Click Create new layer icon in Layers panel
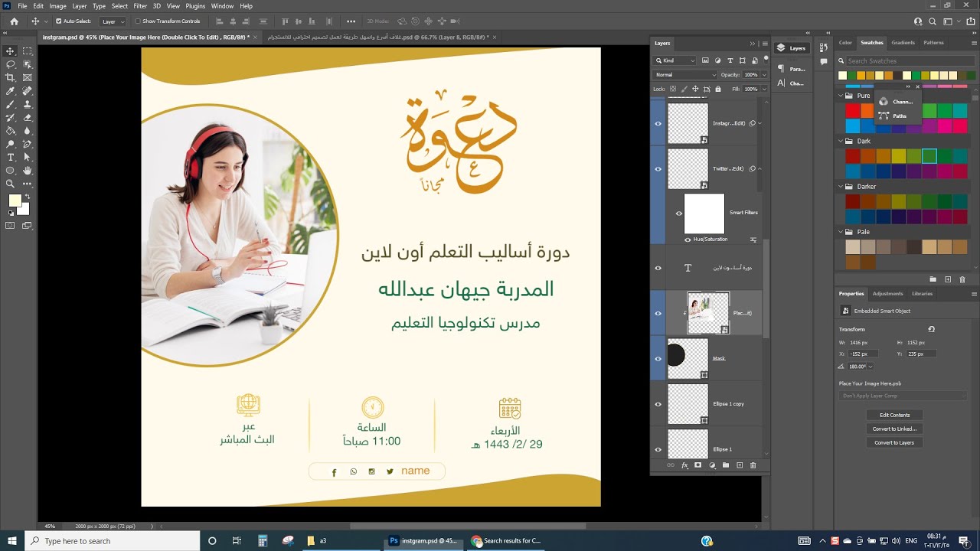This screenshot has height=551, width=980. pyautogui.click(x=740, y=465)
